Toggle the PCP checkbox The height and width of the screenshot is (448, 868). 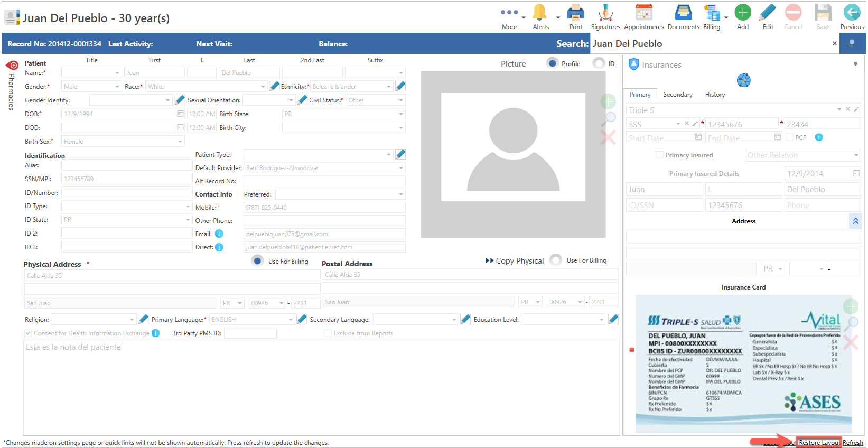pyautogui.click(x=790, y=137)
